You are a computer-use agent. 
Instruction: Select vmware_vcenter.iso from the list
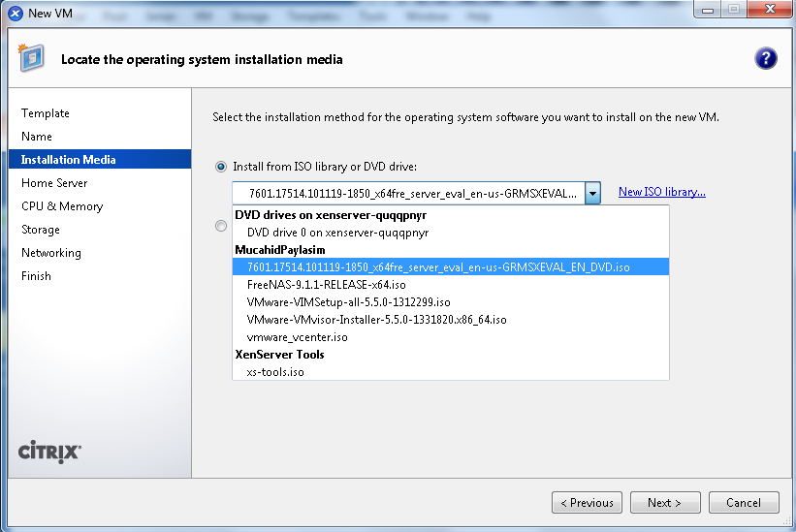pyautogui.click(x=451, y=337)
